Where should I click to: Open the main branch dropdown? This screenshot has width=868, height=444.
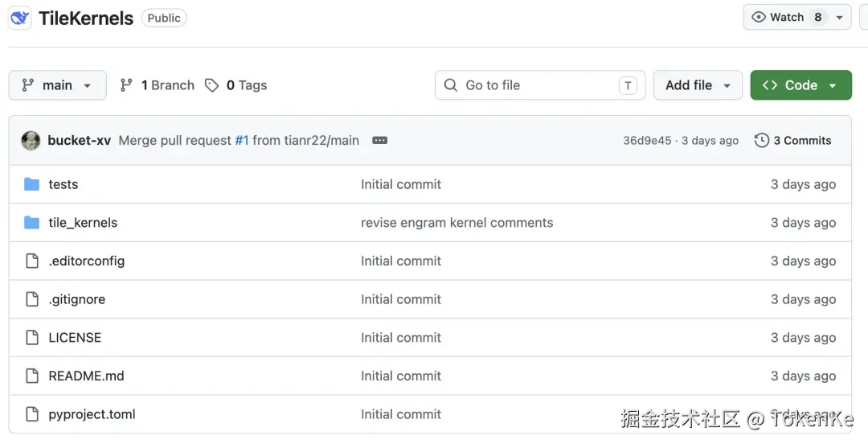pos(57,85)
